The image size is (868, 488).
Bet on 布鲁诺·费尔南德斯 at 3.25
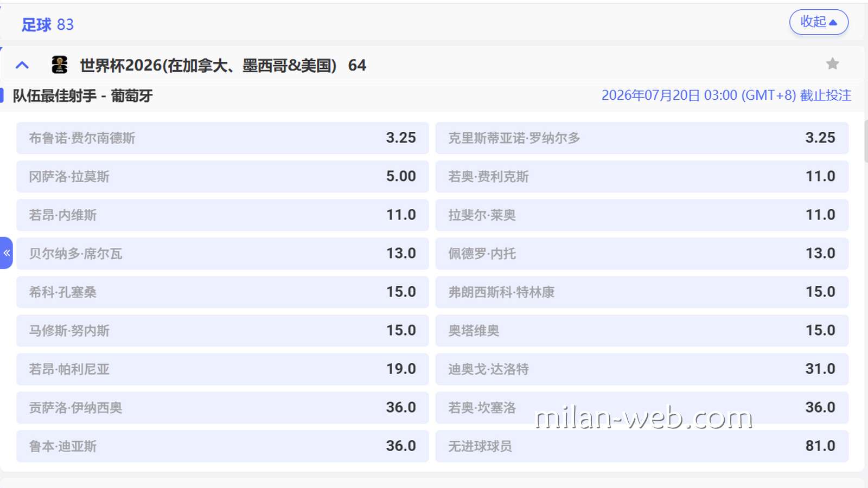point(222,138)
